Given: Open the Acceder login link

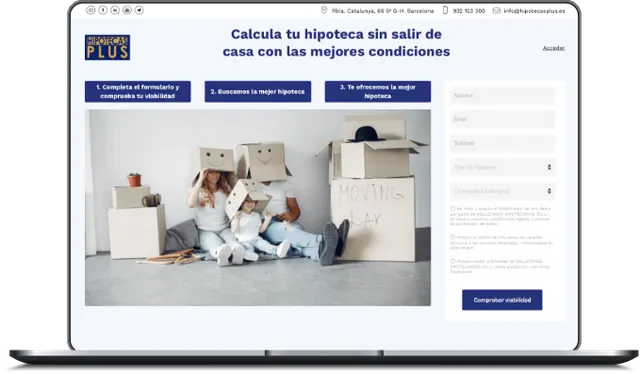Looking at the screenshot, I should 554,48.
